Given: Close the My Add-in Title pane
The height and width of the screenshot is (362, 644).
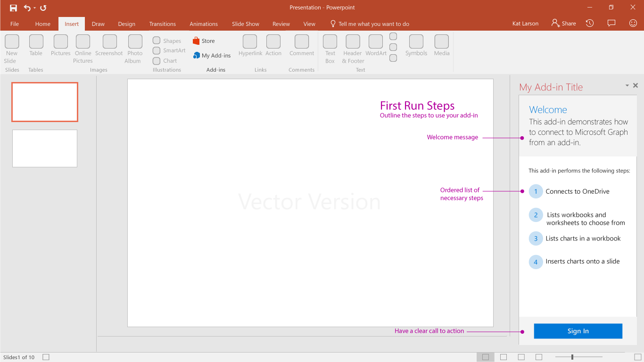Looking at the screenshot, I should click(636, 85).
